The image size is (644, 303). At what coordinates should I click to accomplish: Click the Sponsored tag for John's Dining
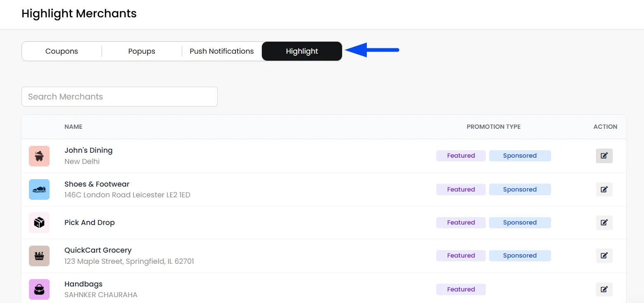coord(520,156)
